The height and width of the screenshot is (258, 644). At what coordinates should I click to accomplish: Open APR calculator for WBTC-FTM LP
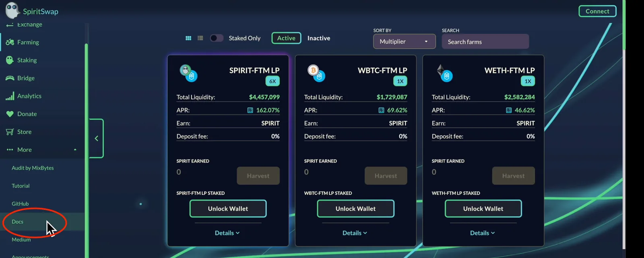[x=381, y=110]
